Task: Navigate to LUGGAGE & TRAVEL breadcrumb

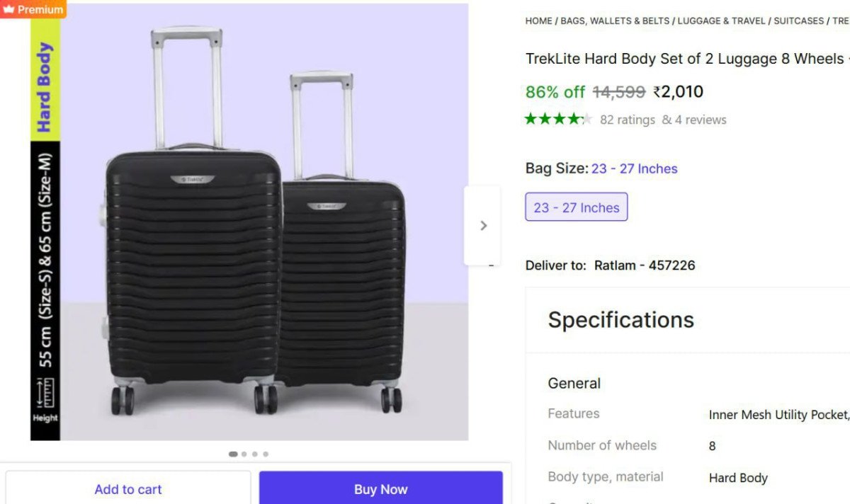Action: [x=721, y=21]
